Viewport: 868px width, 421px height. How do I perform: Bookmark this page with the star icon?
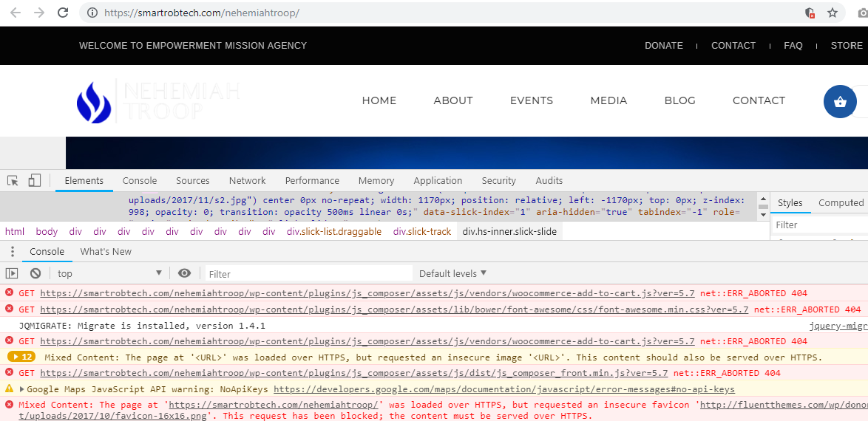tap(833, 13)
